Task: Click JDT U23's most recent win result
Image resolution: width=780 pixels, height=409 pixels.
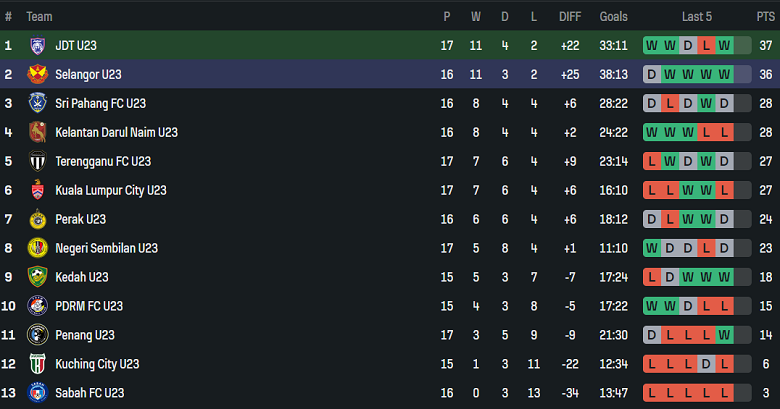Action: click(724, 45)
